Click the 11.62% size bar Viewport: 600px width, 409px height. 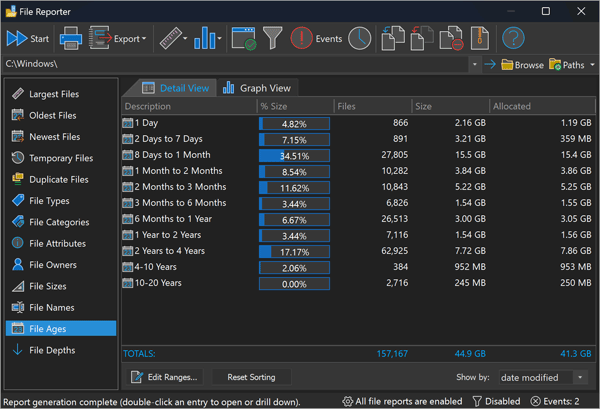[x=294, y=188]
